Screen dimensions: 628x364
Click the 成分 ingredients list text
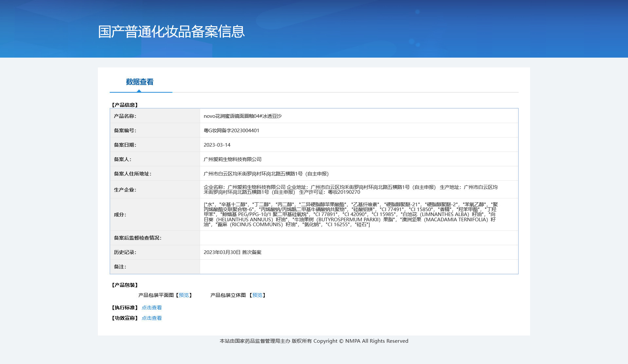pos(351,214)
